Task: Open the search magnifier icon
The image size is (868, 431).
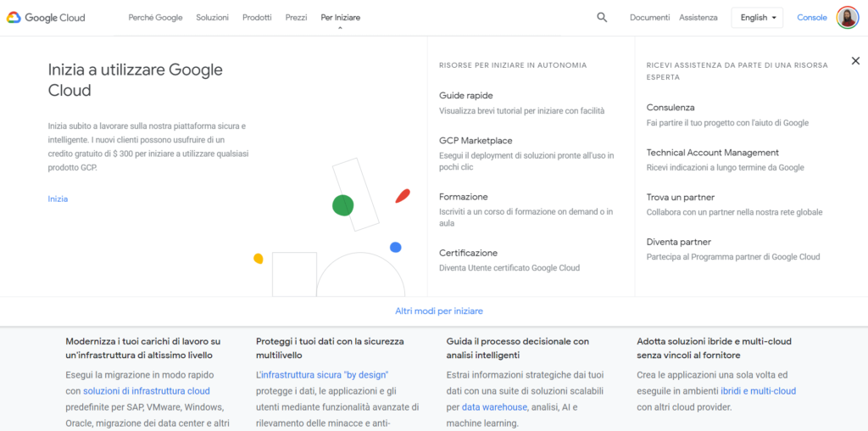Action: (602, 17)
